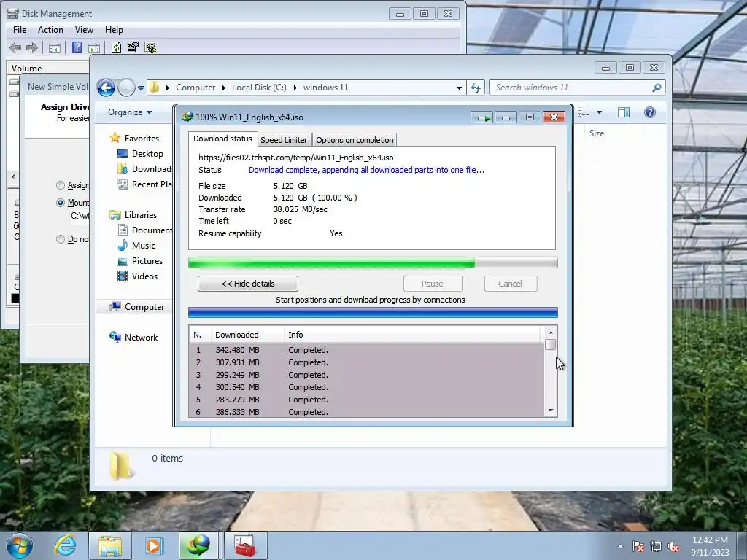This screenshot has width=747, height=560.
Task: Open the View menu in Disk Management
Action: (84, 29)
